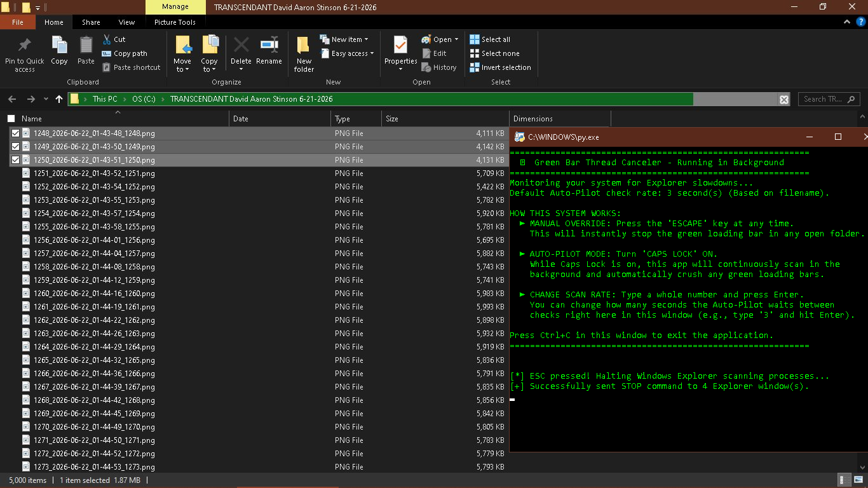
Task: Click This PC in address bar
Action: [105, 99]
